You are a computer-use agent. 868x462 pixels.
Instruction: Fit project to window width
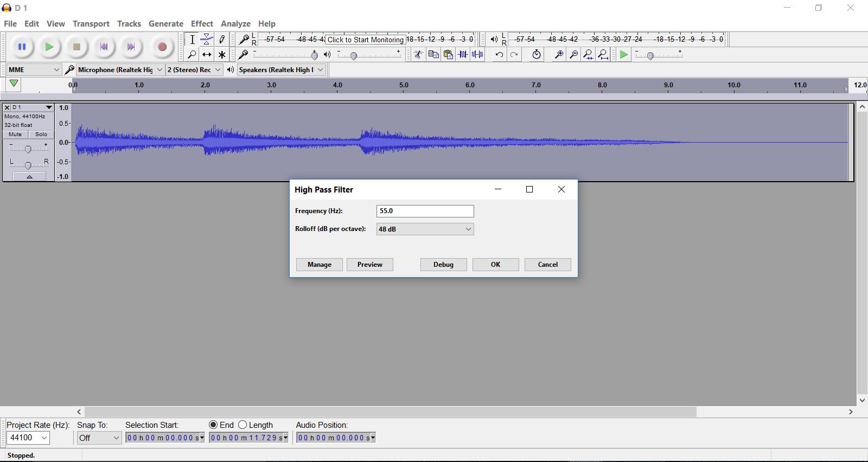(603, 54)
